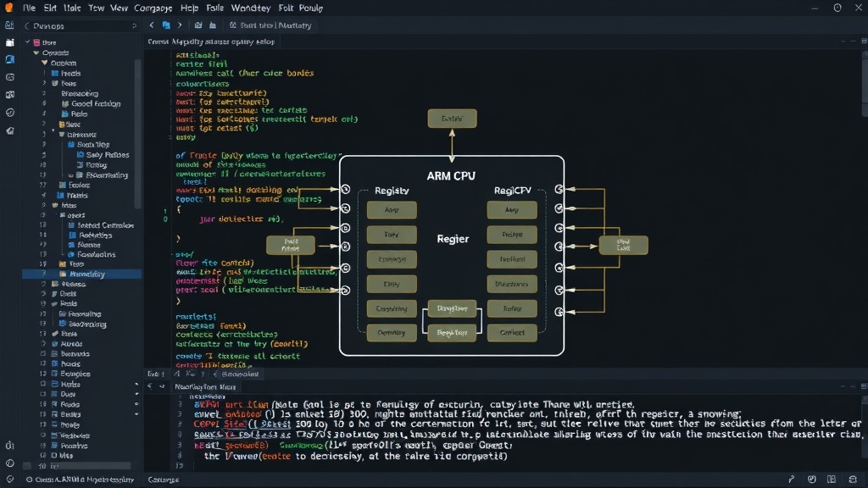Click the olive block right of the ARM CPU

pos(623,245)
